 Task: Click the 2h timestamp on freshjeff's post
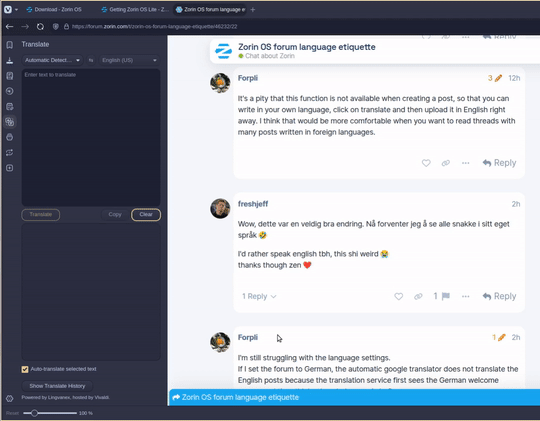[516, 204]
